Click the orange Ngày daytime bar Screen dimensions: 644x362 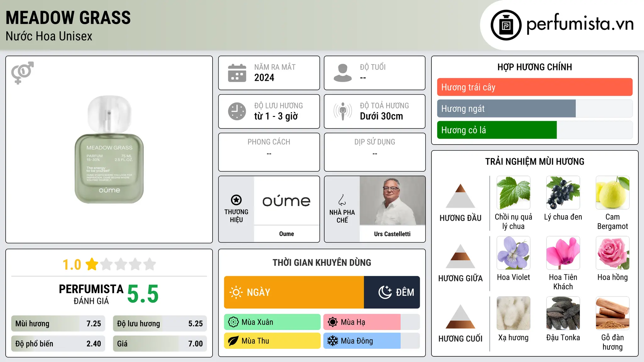coord(294,292)
